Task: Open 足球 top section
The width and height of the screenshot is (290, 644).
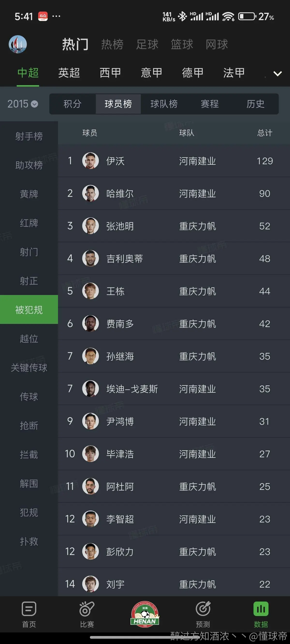Action: (147, 44)
